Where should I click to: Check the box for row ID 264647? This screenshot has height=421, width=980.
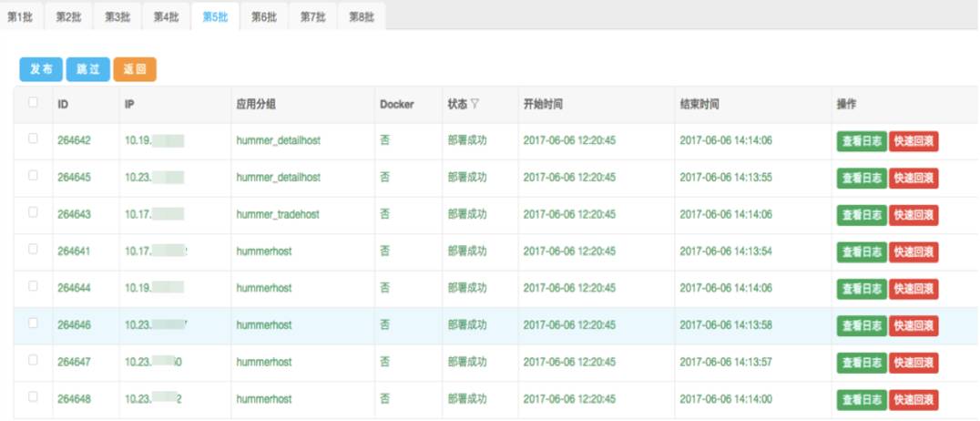click(x=33, y=360)
